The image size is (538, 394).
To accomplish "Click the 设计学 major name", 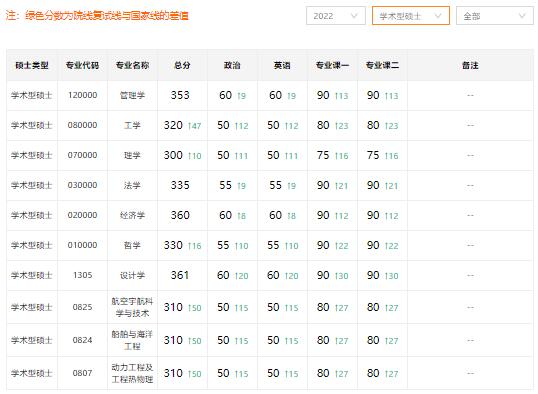I will pyautogui.click(x=132, y=275).
